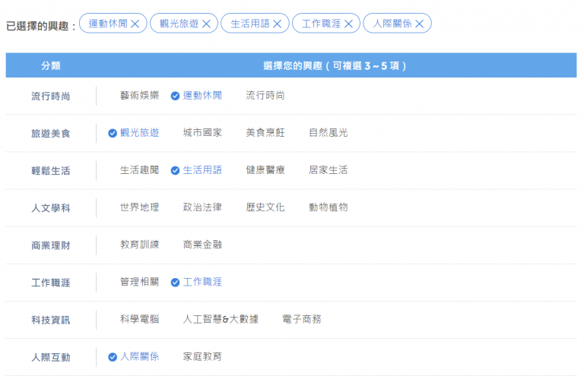Remove the 工作職涯 tag via its X icon
The image size is (584, 392).
[x=348, y=24]
